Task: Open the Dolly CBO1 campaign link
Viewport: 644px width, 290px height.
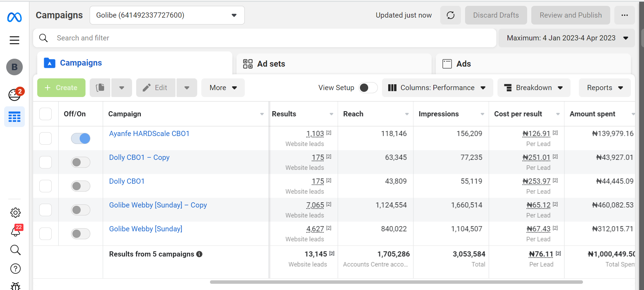Action: 127,181
